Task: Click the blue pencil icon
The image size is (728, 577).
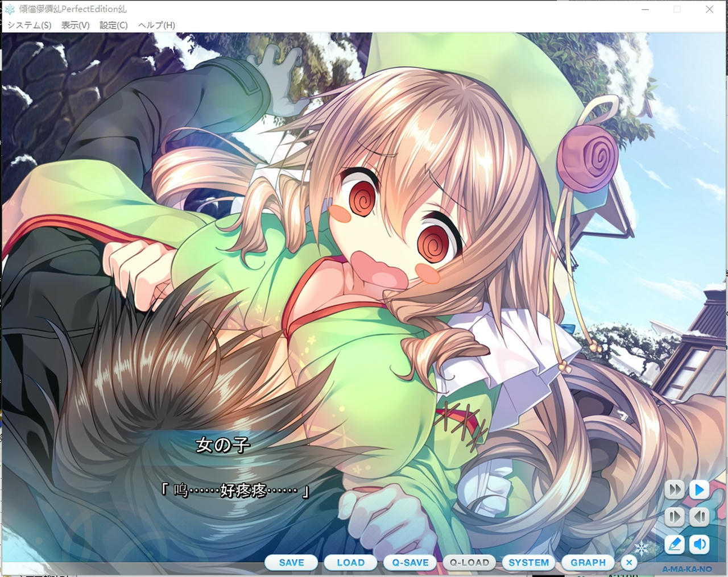Action: pyautogui.click(x=674, y=545)
